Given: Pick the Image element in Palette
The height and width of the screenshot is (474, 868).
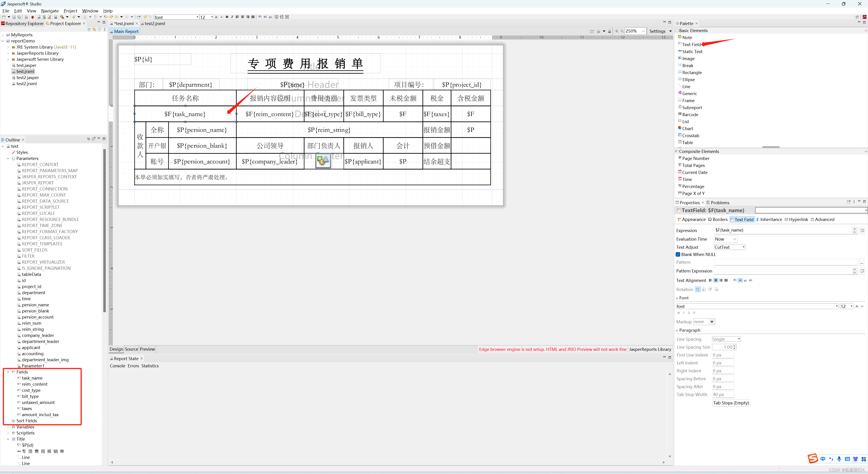Looking at the screenshot, I should (686, 59).
